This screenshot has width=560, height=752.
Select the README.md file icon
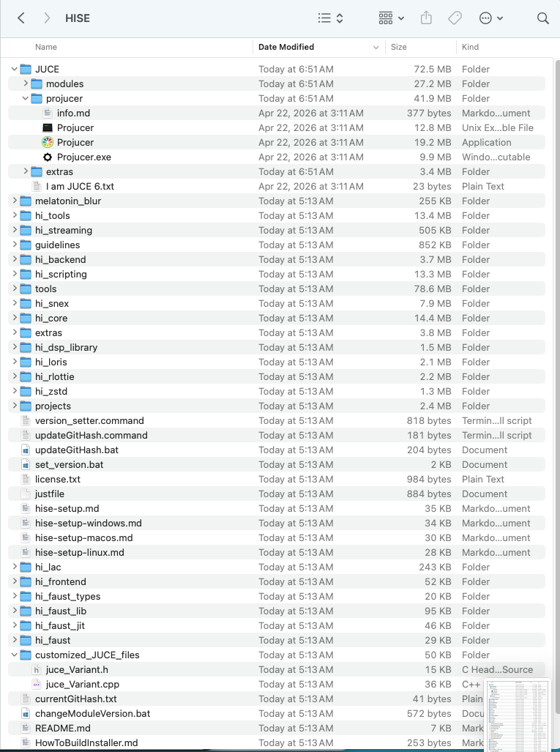(26, 728)
